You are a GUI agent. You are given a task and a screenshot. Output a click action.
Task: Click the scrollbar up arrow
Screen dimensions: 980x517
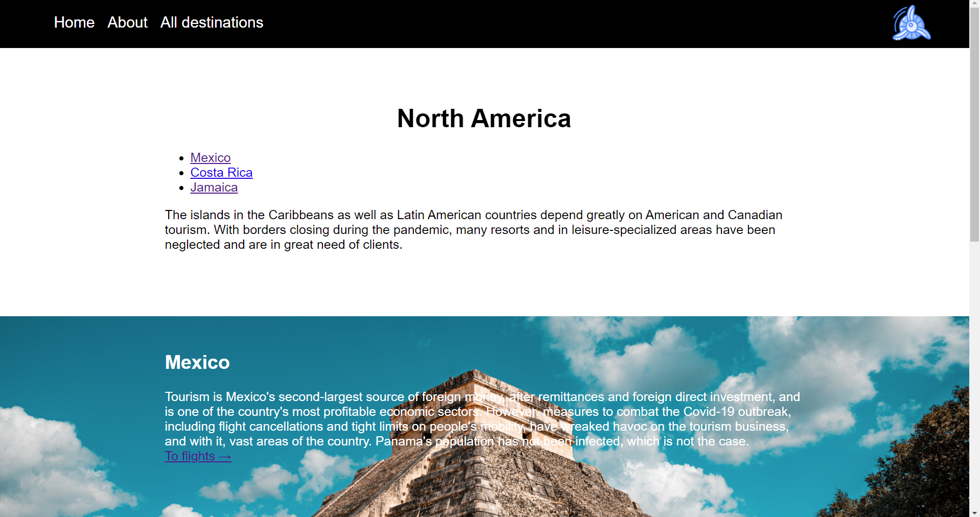coord(974,4)
